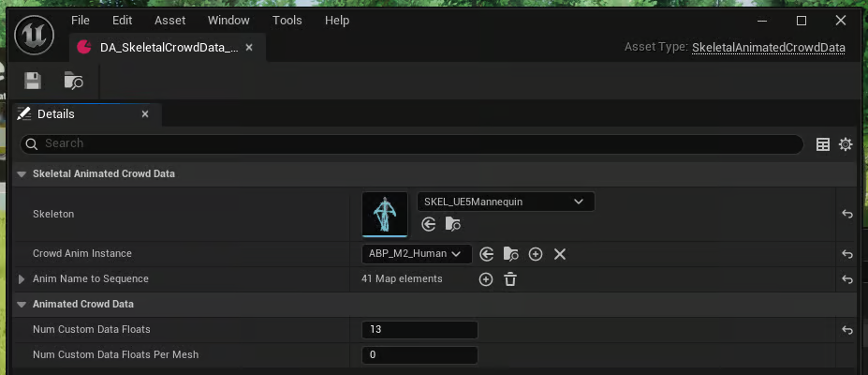868x375 pixels.
Task: Open the ABP_M2_Human class dropdown
Action: (x=416, y=254)
